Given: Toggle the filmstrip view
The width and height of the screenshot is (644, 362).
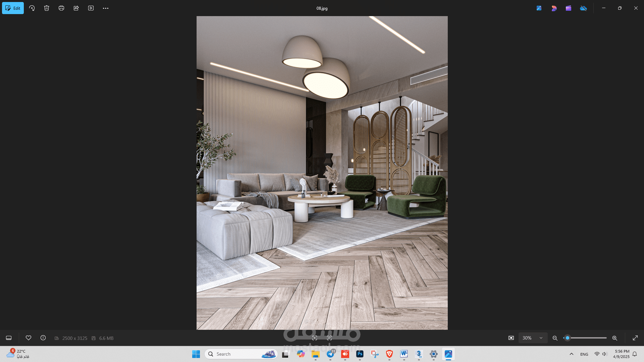Looking at the screenshot, I should 9,338.
